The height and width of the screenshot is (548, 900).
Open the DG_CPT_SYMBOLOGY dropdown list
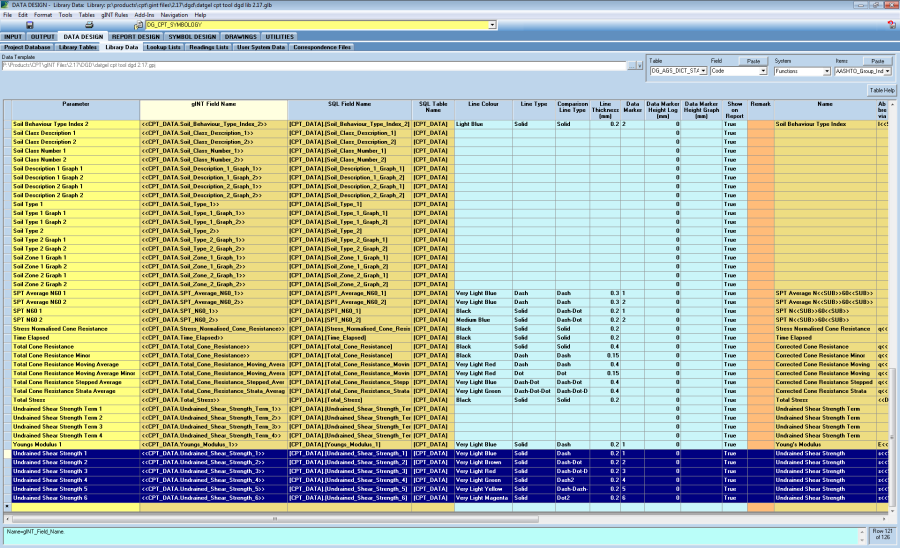(491, 25)
